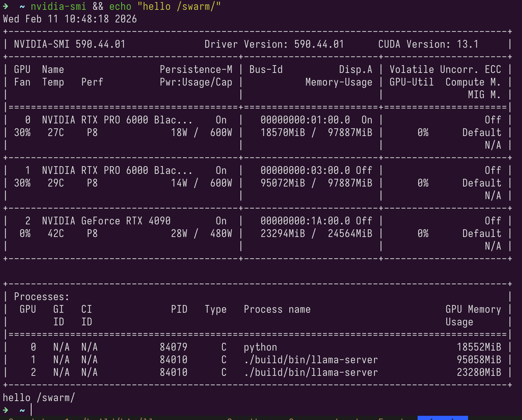Screen dimensions: 522x420
Task: Focus the empty shell prompt at the cursor
Action: pos(31,410)
